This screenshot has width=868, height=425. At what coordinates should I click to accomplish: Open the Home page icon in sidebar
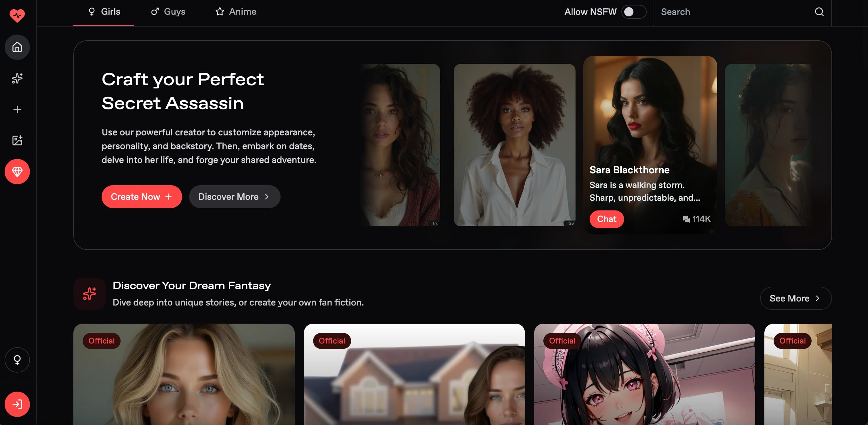[17, 47]
